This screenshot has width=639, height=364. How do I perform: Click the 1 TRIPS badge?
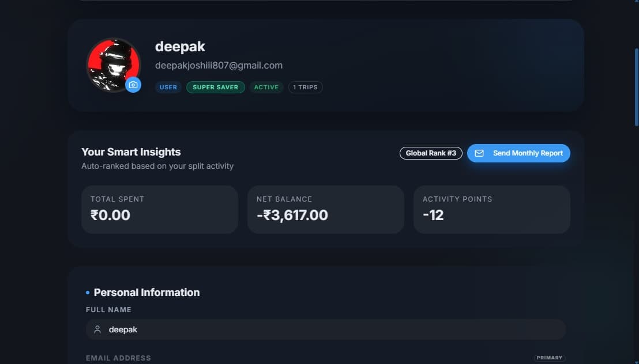pos(305,87)
